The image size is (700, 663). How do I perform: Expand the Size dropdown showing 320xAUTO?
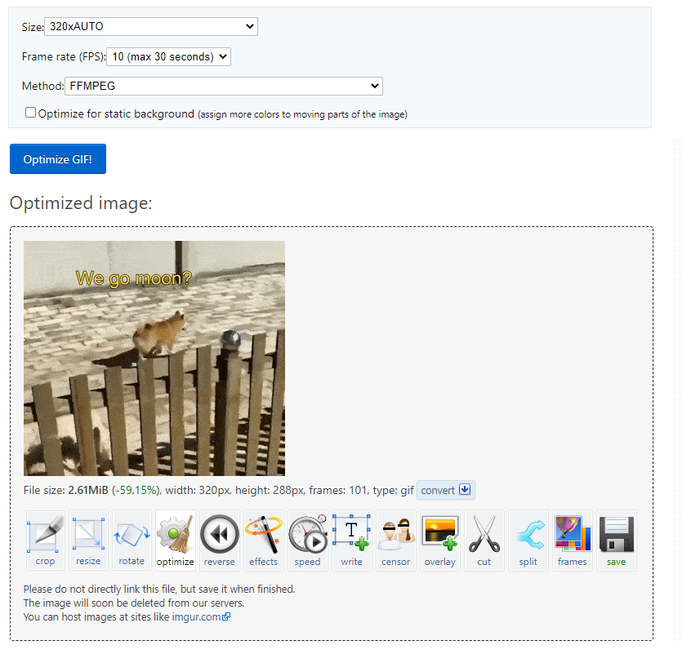coord(151,26)
